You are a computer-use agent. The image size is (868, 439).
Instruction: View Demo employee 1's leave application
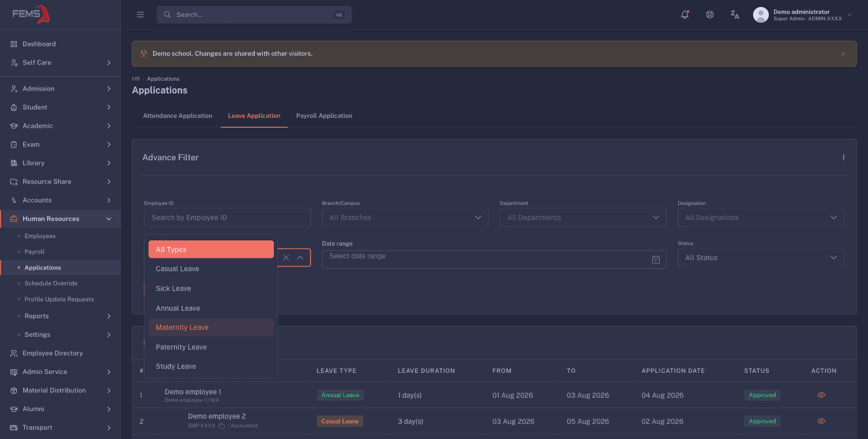click(x=821, y=395)
